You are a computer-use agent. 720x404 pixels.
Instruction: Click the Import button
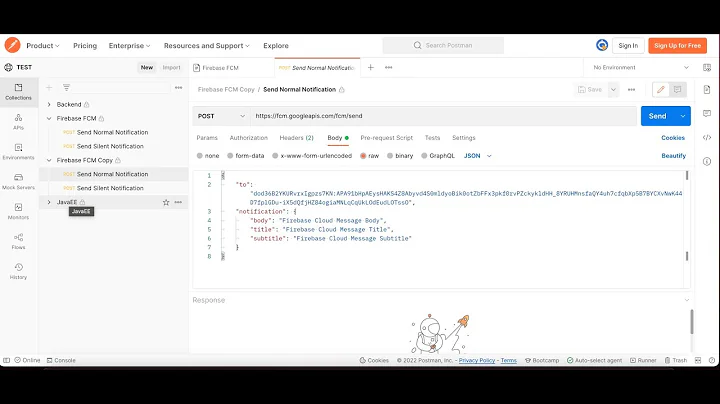171,67
